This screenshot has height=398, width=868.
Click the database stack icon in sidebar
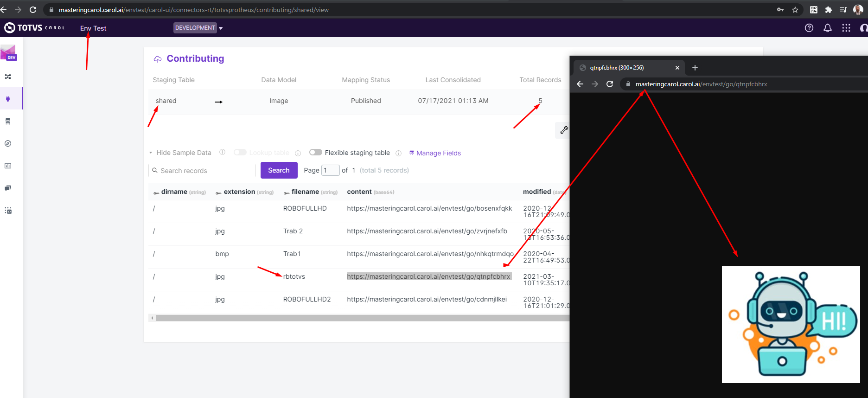(8, 121)
